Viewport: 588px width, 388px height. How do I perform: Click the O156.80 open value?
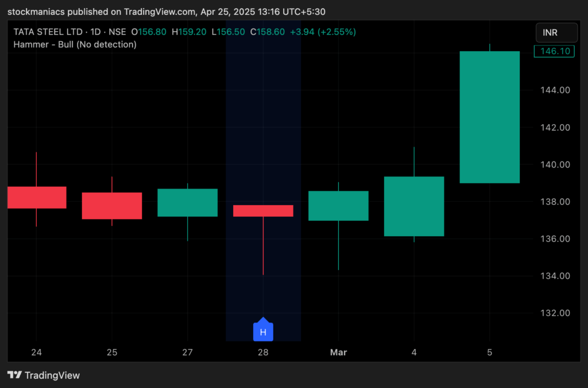tap(149, 32)
